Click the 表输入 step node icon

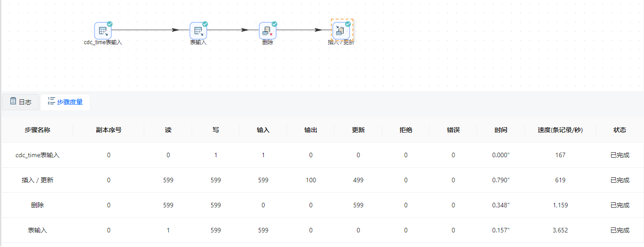pyautogui.click(x=198, y=31)
